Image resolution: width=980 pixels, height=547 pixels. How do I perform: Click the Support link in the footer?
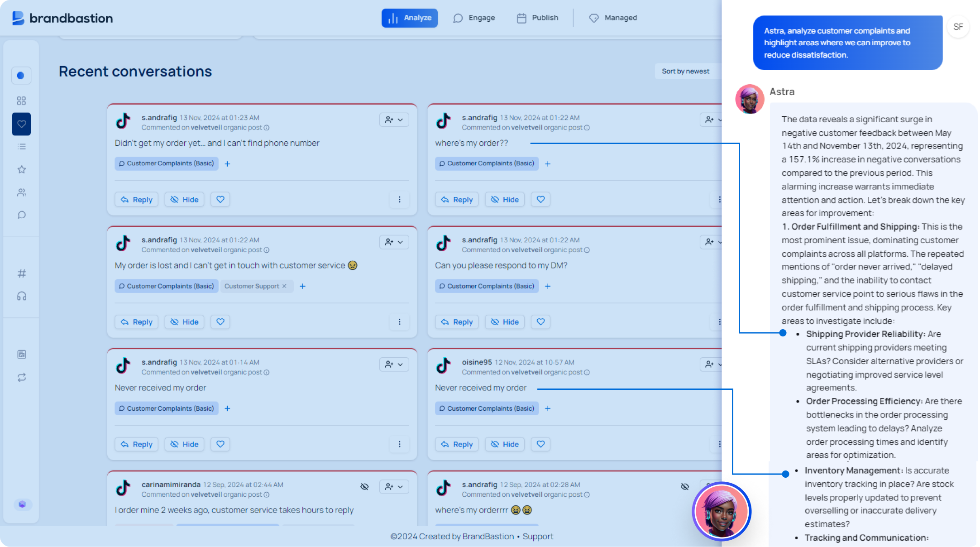[x=538, y=536]
